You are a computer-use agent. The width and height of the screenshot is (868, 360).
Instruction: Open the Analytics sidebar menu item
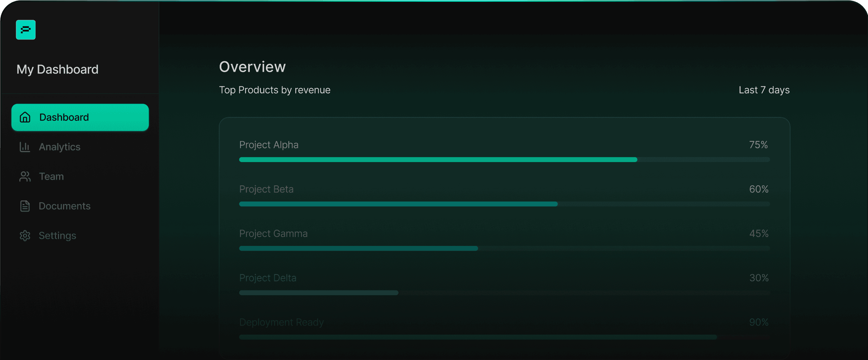59,147
